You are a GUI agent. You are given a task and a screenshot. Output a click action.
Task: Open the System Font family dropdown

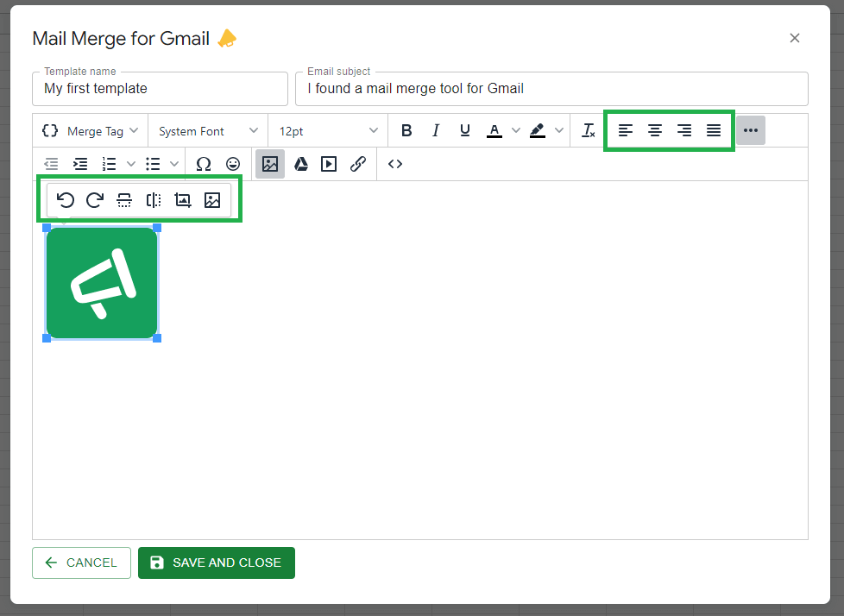point(208,131)
